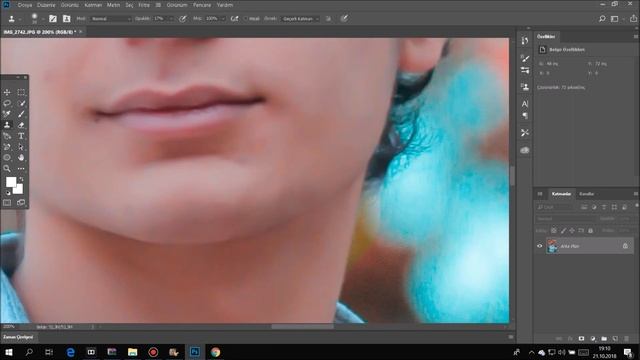Open the History panel icon
640x360 pixels.
(525, 41)
